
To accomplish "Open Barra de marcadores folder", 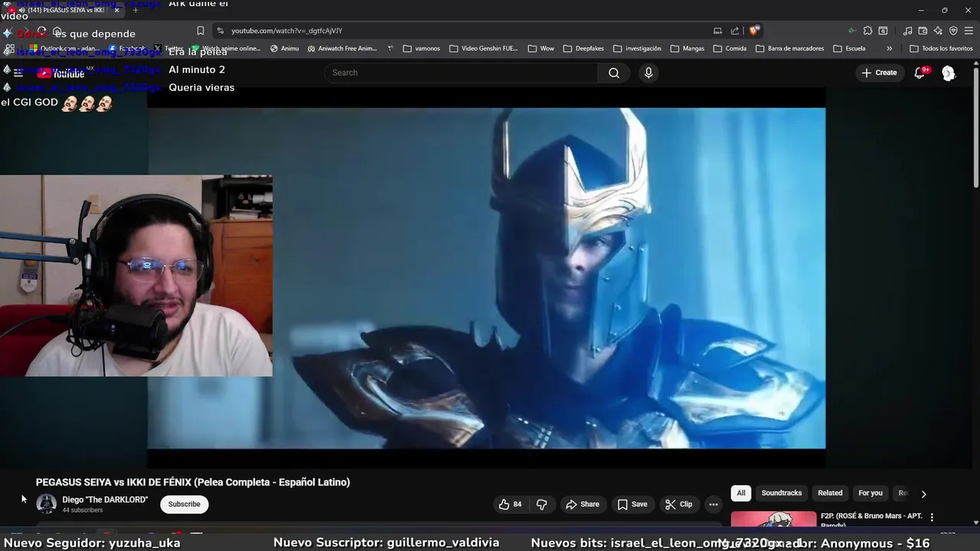I will tap(789, 48).
